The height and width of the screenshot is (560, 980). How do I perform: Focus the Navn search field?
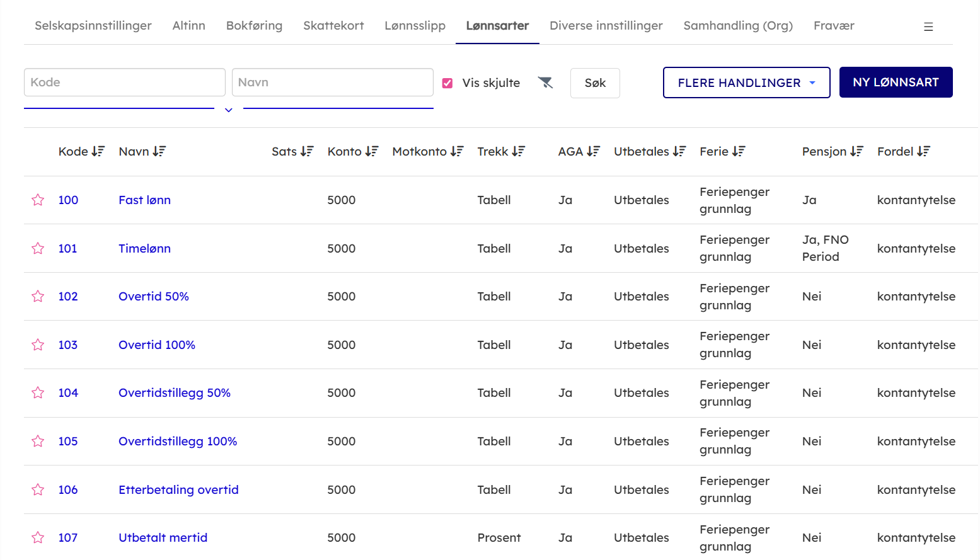[x=332, y=83]
